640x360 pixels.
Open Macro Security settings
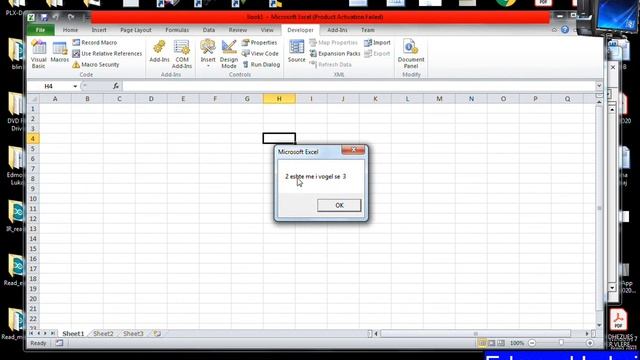(96, 64)
